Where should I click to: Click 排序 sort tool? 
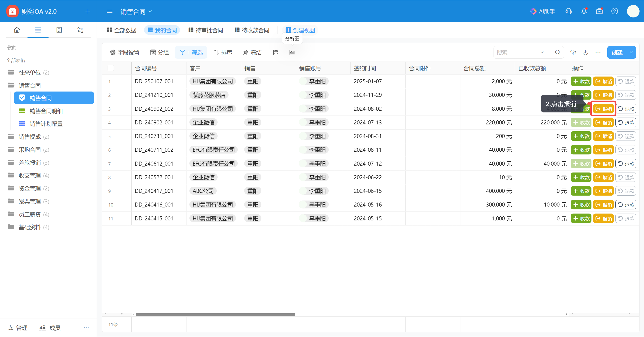click(x=223, y=52)
